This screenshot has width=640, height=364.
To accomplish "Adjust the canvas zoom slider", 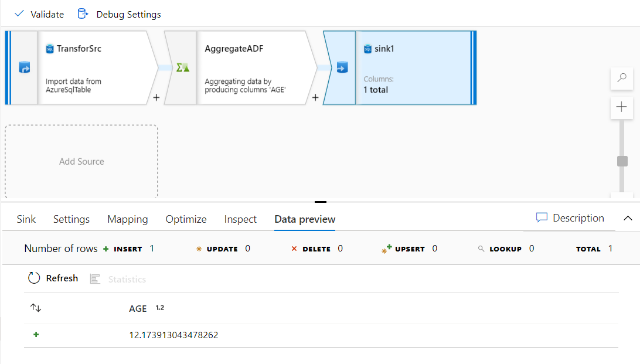I will (x=623, y=159).
